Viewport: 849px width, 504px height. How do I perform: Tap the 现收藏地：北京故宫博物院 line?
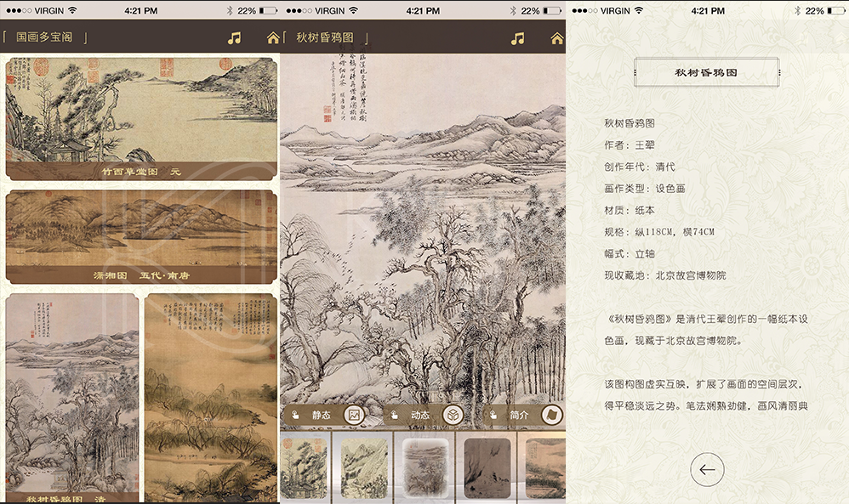[665, 275]
